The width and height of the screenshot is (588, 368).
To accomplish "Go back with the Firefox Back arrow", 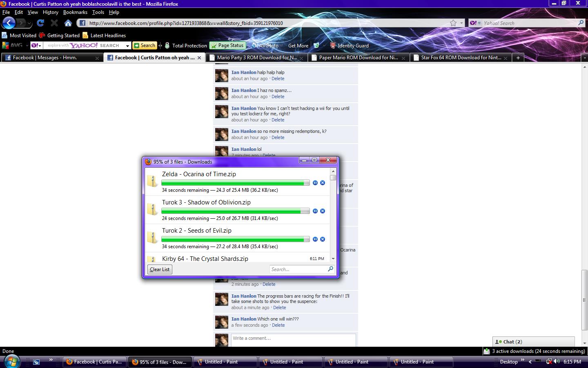I will tap(9, 23).
